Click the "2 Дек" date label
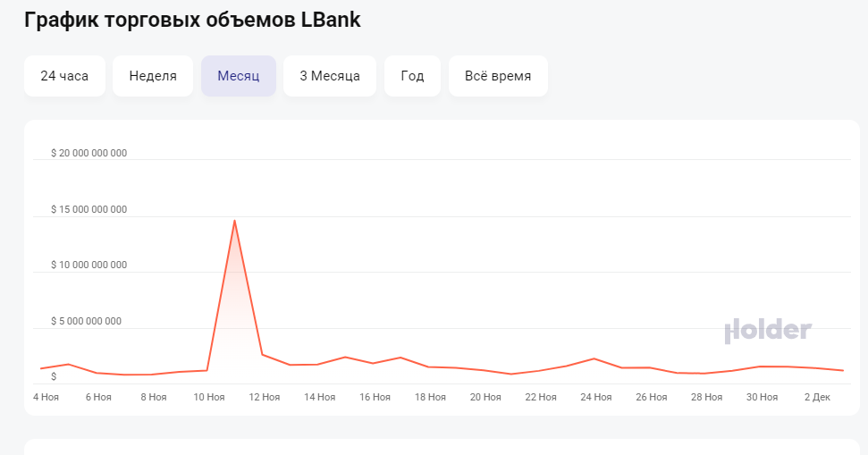This screenshot has width=868, height=455. point(818,397)
